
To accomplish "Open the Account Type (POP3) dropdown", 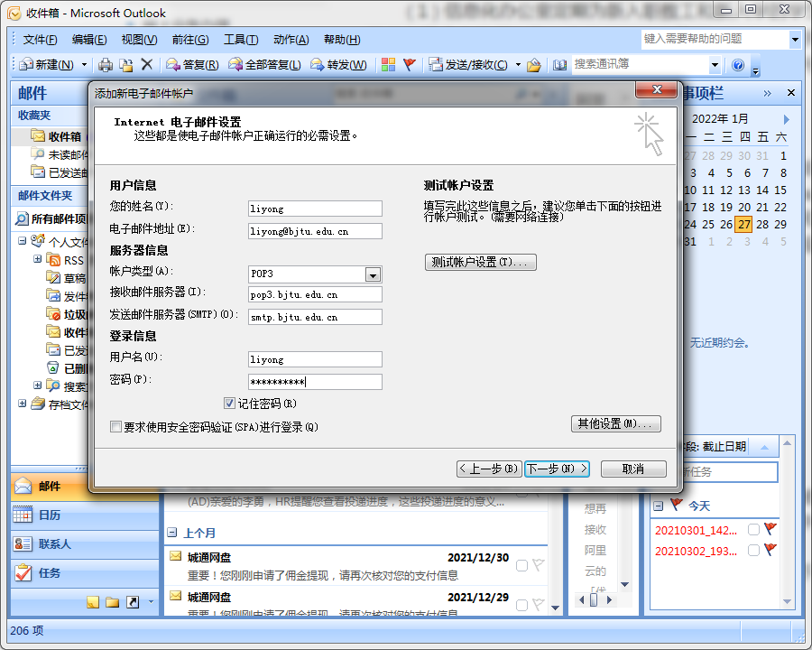I will click(x=373, y=274).
